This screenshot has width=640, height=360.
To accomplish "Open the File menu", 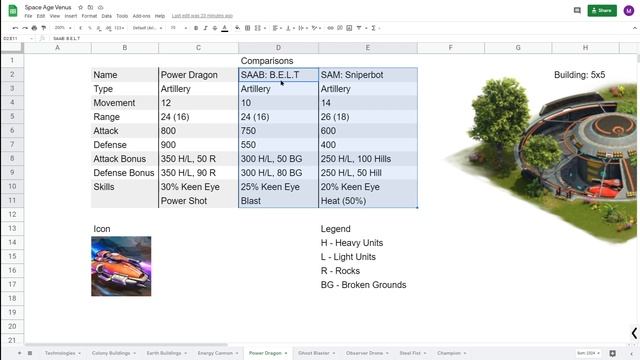I will [x=28, y=16].
